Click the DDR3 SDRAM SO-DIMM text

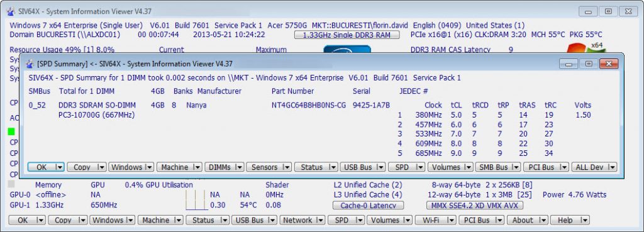pos(97,106)
